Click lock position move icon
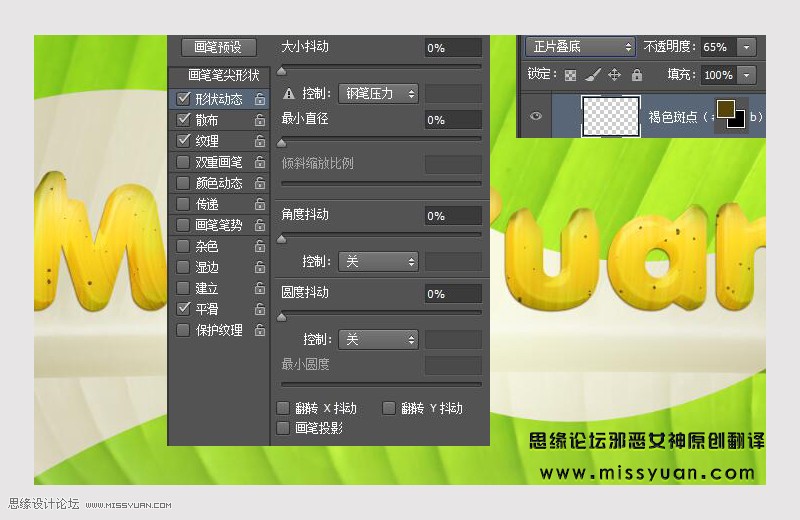The width and height of the screenshot is (800, 520). 615,75
